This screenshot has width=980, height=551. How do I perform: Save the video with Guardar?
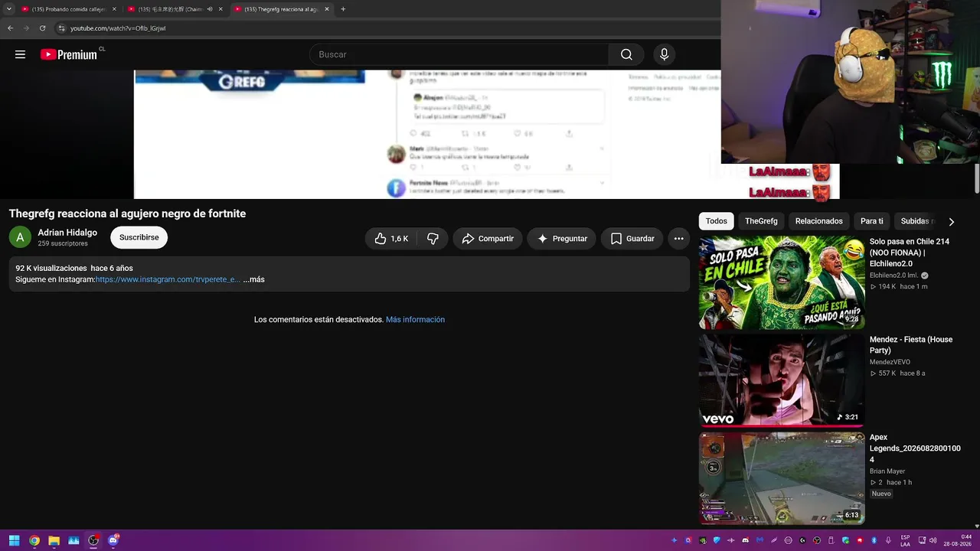pyautogui.click(x=632, y=239)
